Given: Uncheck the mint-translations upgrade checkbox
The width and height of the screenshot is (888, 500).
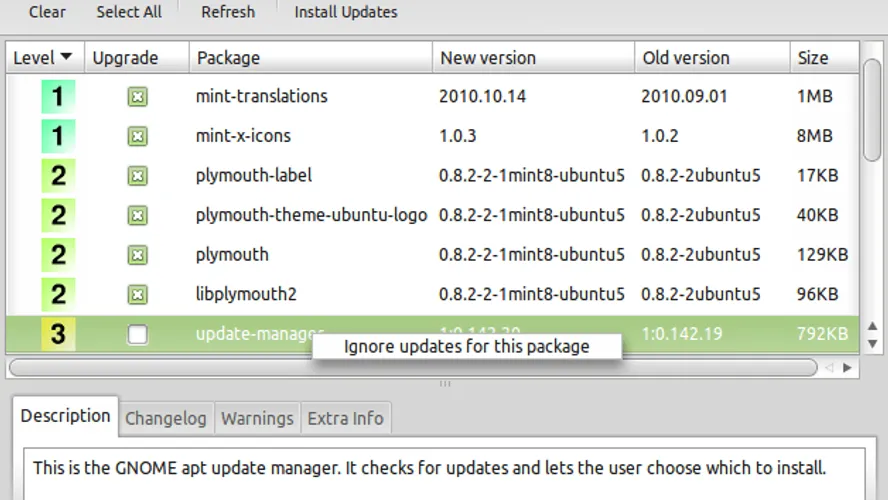Looking at the screenshot, I should [138, 97].
